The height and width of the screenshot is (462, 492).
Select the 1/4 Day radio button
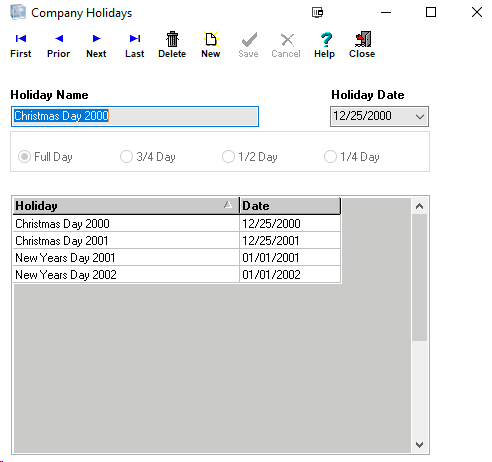pos(352,157)
